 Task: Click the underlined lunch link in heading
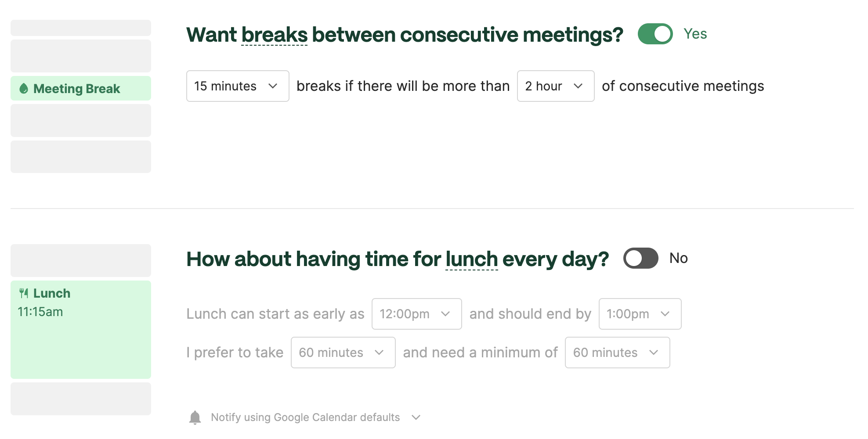click(471, 259)
